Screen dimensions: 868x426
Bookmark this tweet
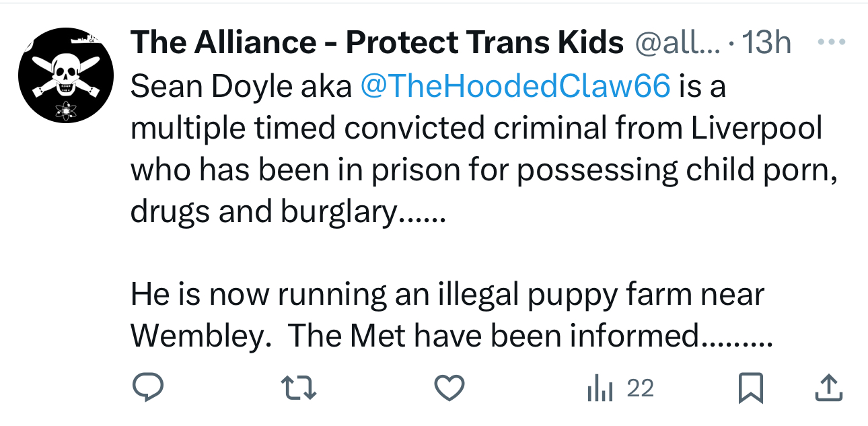(x=750, y=388)
